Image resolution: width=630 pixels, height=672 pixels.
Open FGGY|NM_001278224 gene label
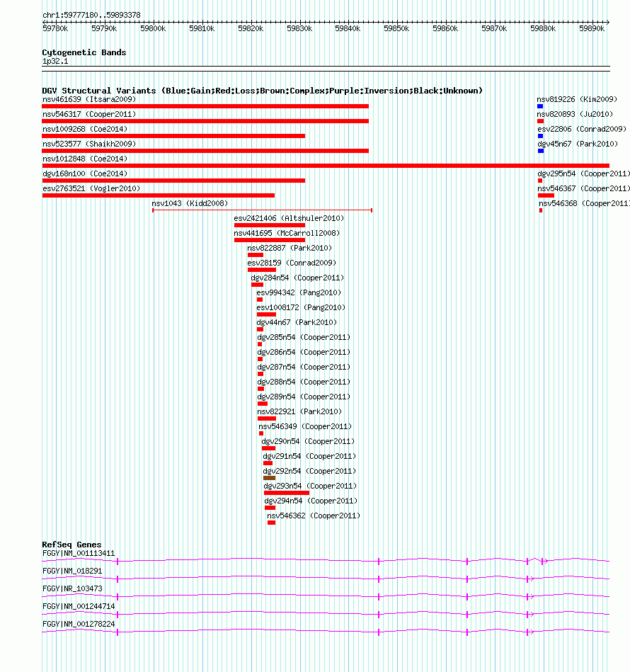tap(79, 624)
